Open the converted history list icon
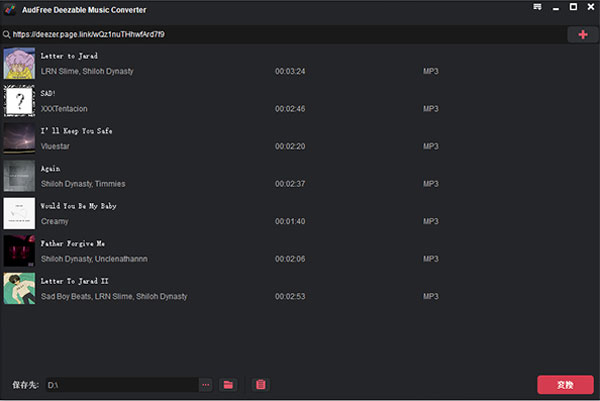This screenshot has width=600, height=401. [261, 385]
